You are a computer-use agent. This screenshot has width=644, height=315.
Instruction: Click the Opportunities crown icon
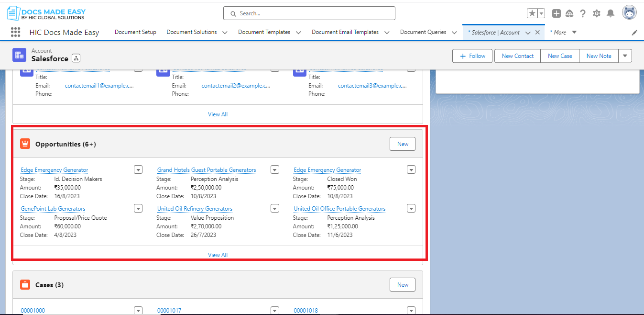25,144
